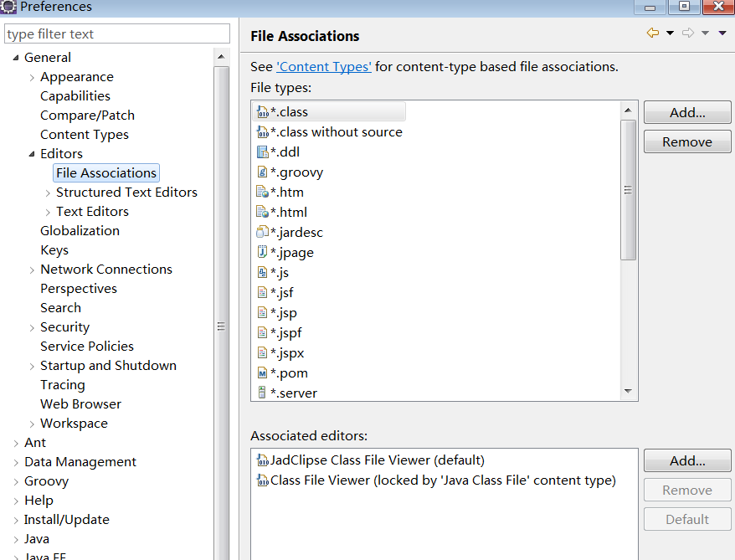
Task: Click the back navigation arrow icon
Action: (x=653, y=33)
